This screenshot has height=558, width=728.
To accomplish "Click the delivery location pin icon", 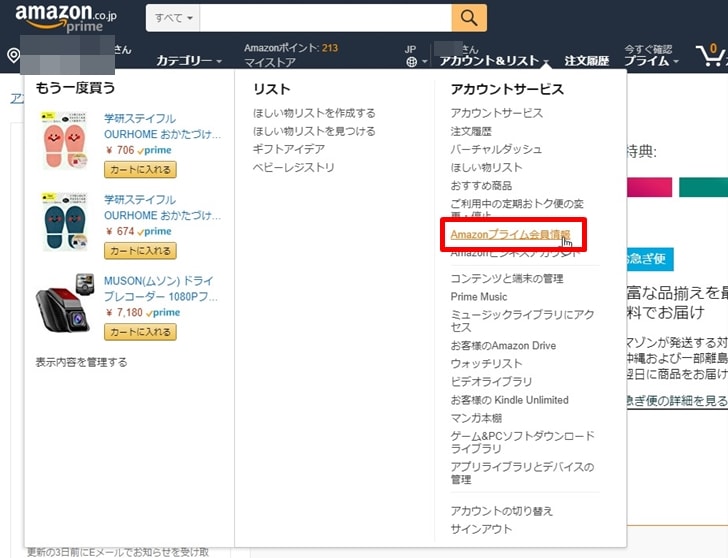I will coord(13,56).
